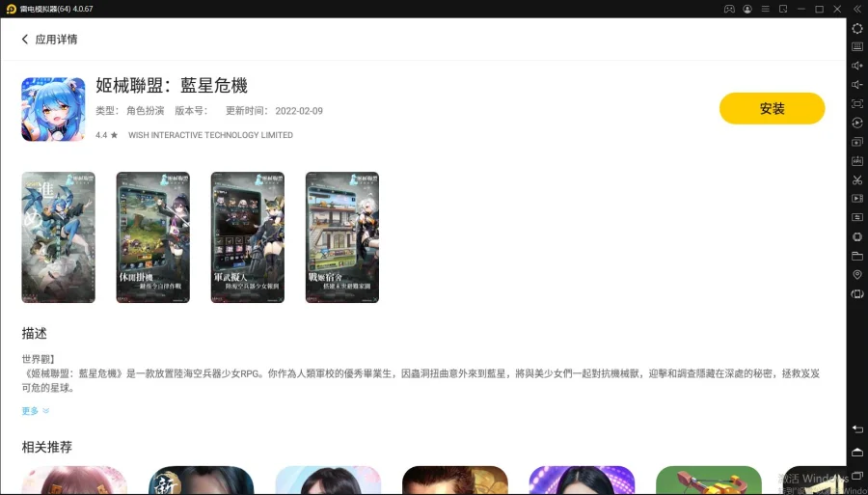Viewport: 868px width, 495px height.
Task: Click the yellow 安装 install button
Action: click(x=772, y=108)
